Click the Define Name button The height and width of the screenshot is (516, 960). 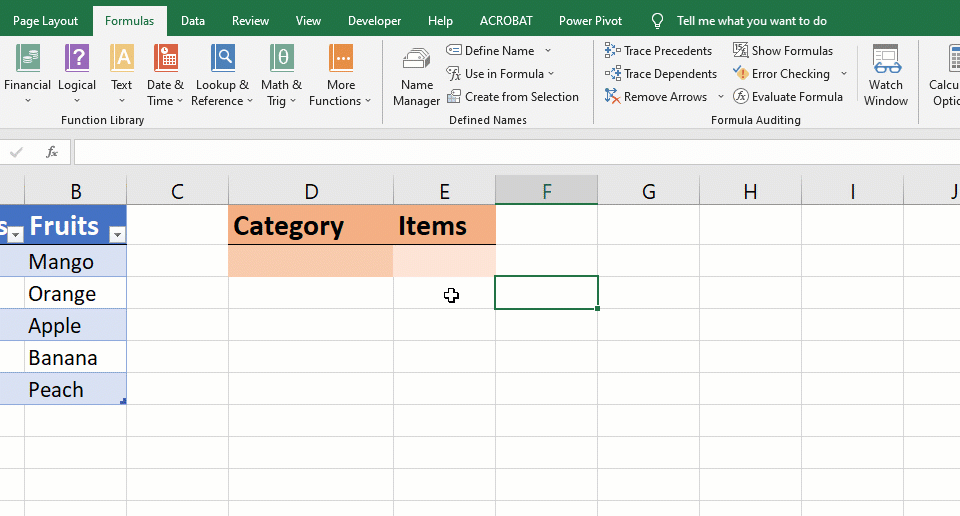[x=490, y=51]
